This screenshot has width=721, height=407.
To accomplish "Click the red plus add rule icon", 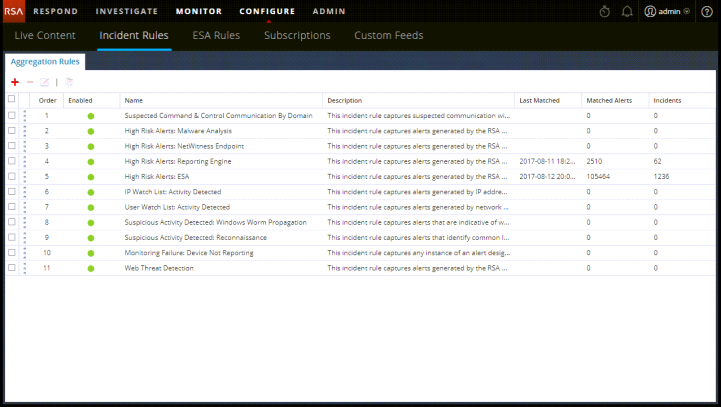I will tap(15, 82).
